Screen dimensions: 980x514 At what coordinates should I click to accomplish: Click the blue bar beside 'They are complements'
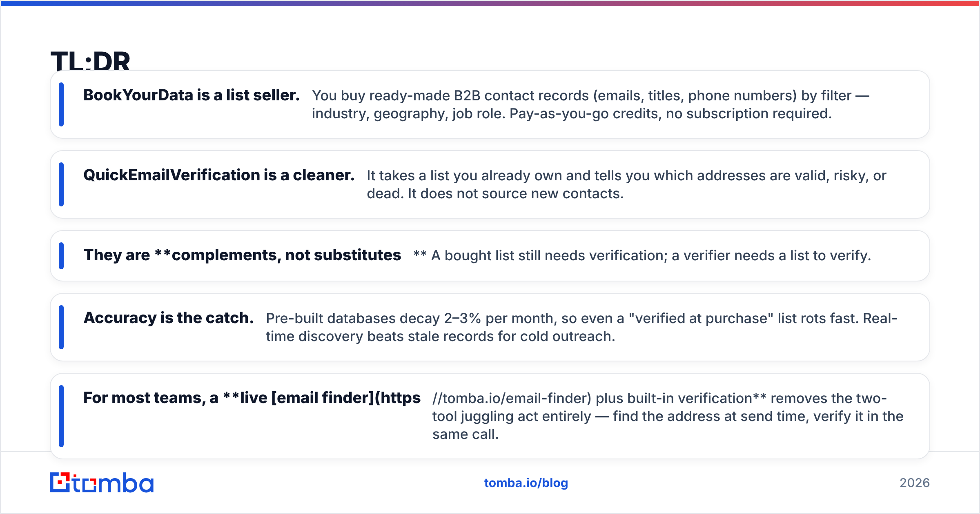click(61, 256)
